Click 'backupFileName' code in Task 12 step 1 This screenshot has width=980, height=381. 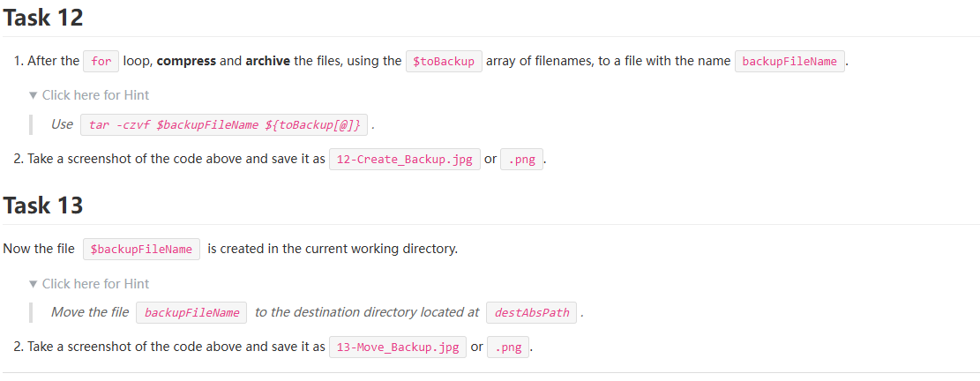789,61
